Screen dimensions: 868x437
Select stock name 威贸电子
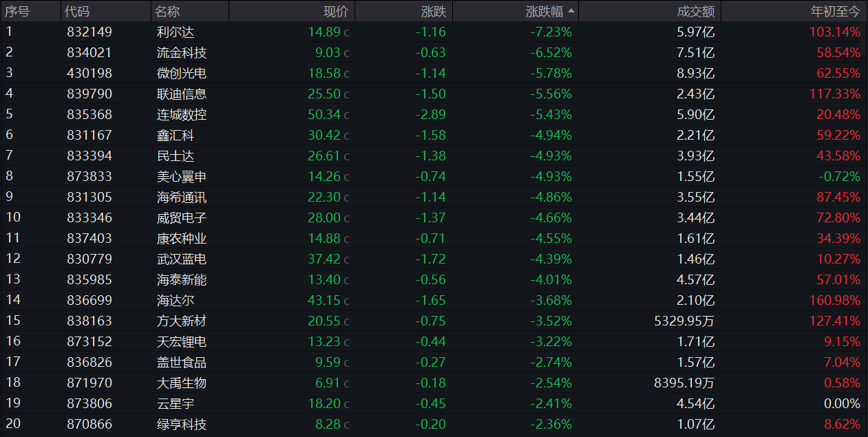[182, 217]
